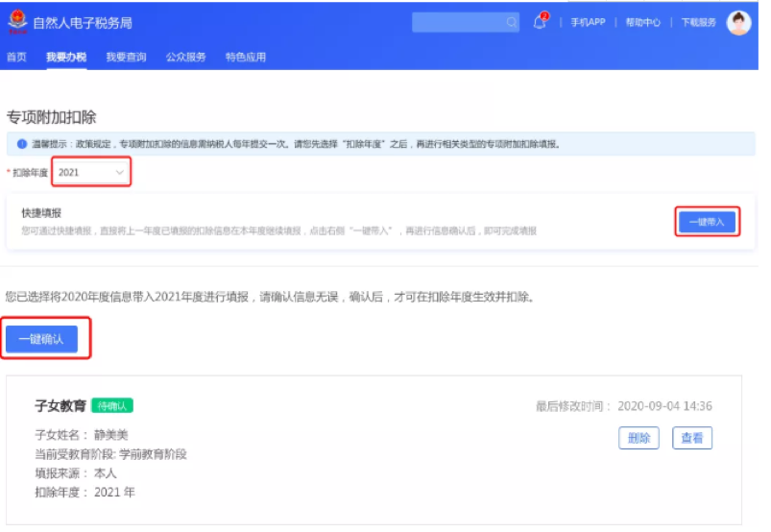Screen dimensions: 771x532
Task: Click the green 待确认 status tag
Action: (x=112, y=405)
